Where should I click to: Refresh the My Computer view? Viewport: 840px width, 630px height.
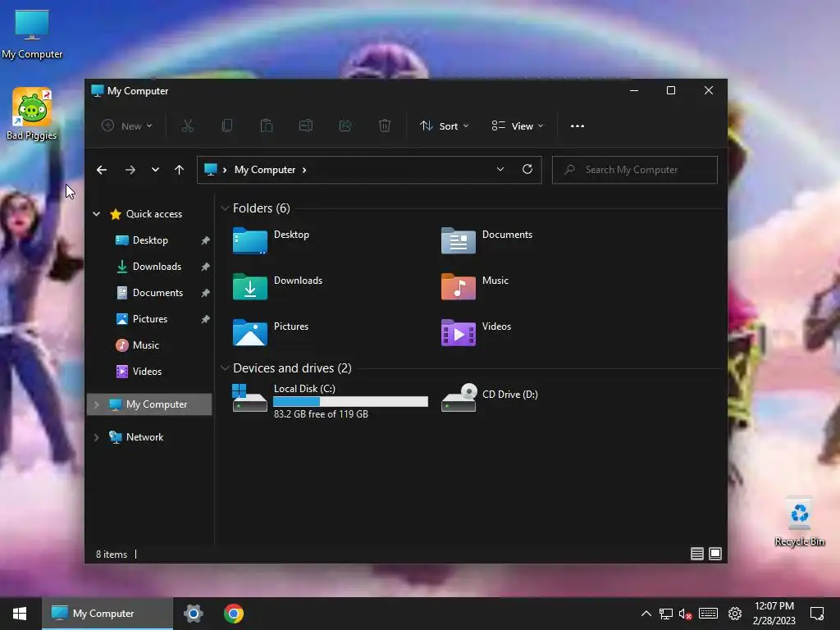click(x=527, y=169)
